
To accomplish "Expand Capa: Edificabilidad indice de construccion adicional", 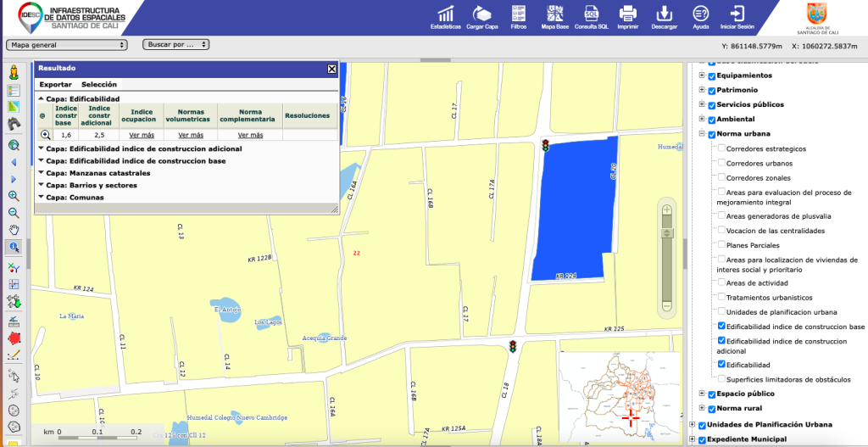I will click(x=42, y=148).
